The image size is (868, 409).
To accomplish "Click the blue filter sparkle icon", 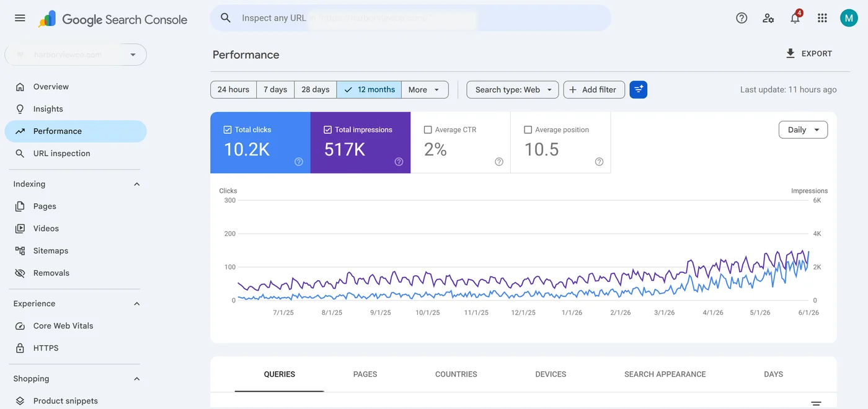I will (x=639, y=90).
